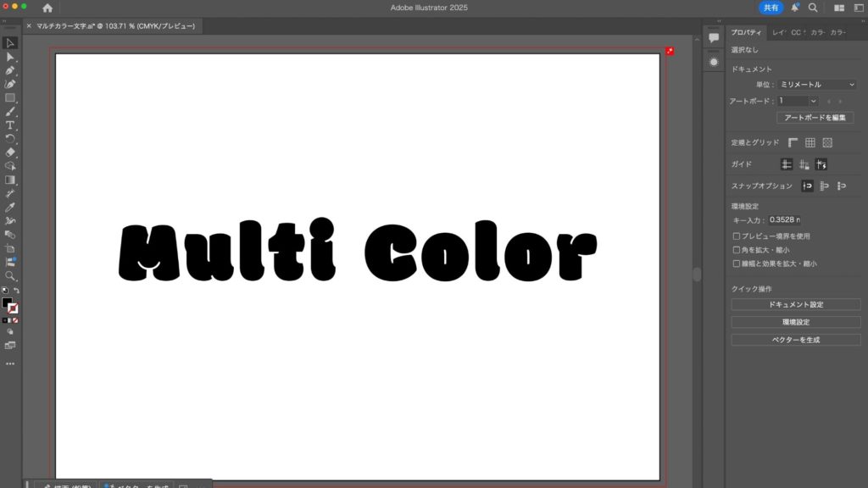Choose the Rectangle tool
The height and width of the screenshot is (488, 868).
10,97
